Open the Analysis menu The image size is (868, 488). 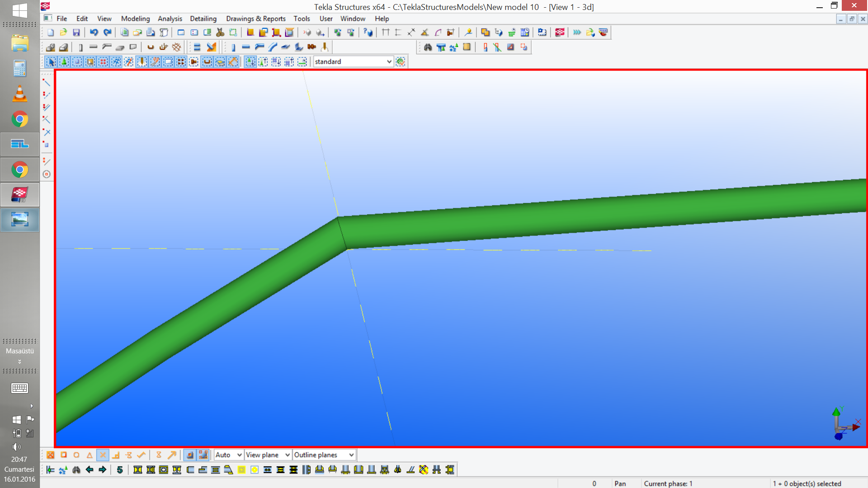(170, 19)
